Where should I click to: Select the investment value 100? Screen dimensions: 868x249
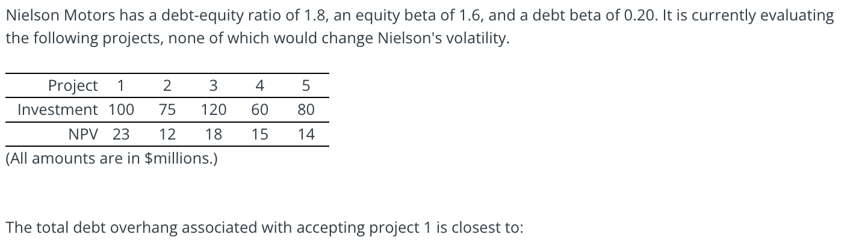121,110
